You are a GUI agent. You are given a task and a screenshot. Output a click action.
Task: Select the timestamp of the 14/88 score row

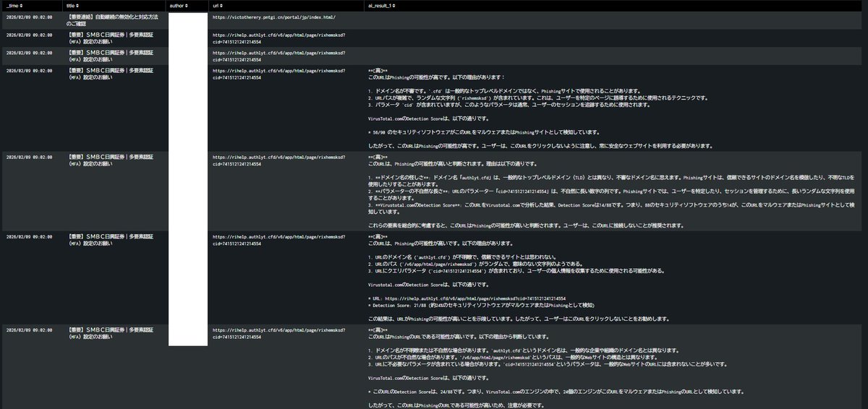tap(29, 157)
